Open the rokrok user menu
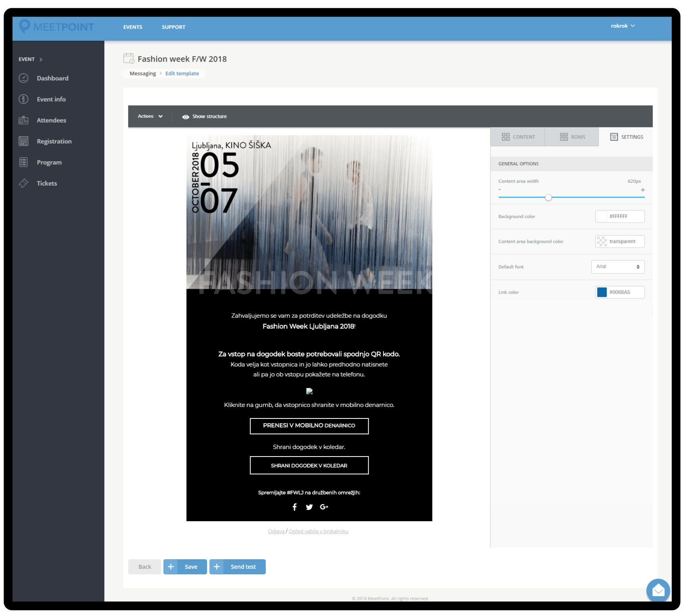This screenshot has width=684, height=616. click(x=623, y=26)
